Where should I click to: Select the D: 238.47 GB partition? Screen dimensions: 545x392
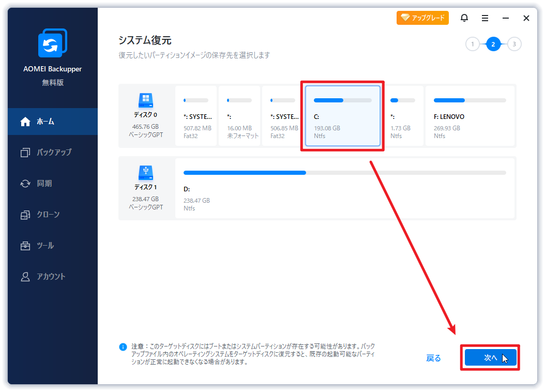(x=345, y=189)
